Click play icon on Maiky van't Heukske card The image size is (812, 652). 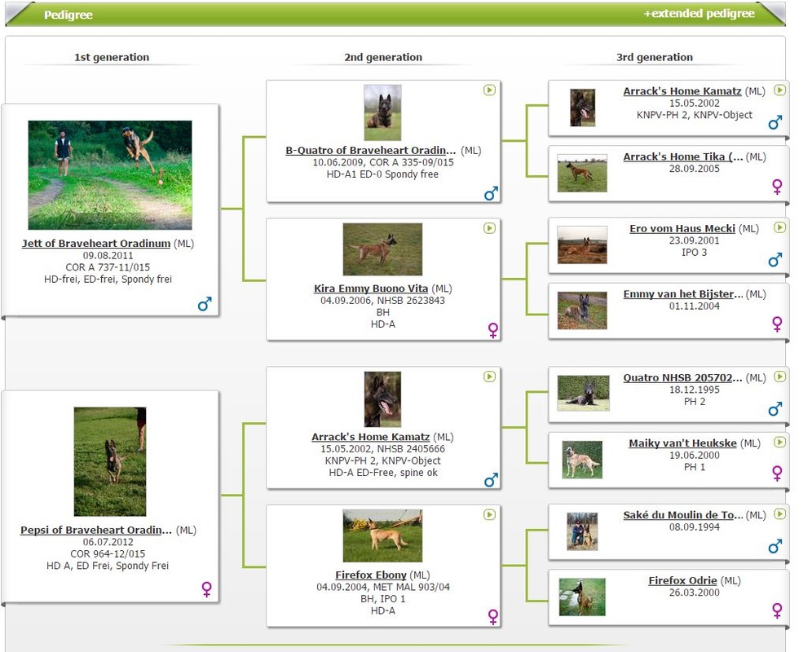click(779, 442)
